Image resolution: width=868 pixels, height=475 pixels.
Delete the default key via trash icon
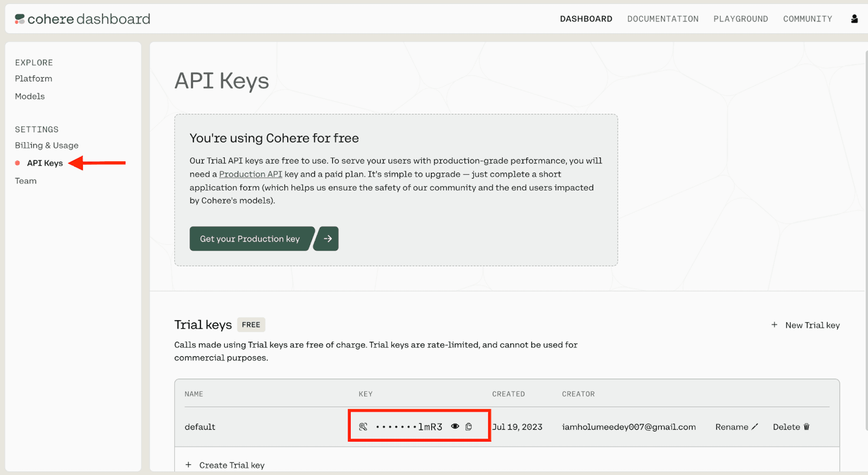[x=807, y=426]
